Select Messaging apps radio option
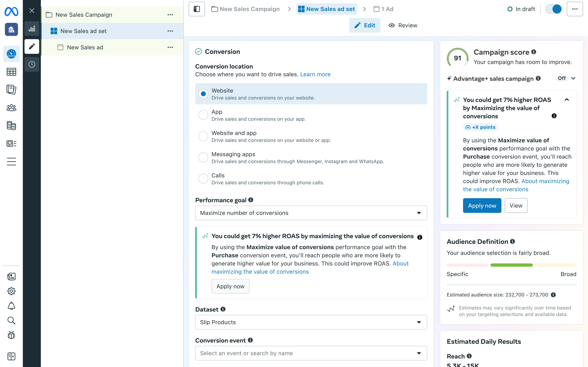 tap(203, 158)
